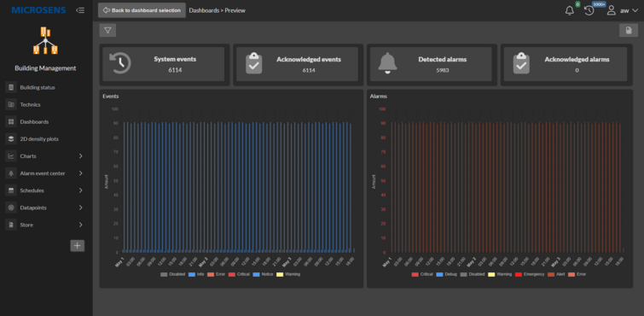
Task: Toggle Error series in Events legend
Action: [x=216, y=274]
